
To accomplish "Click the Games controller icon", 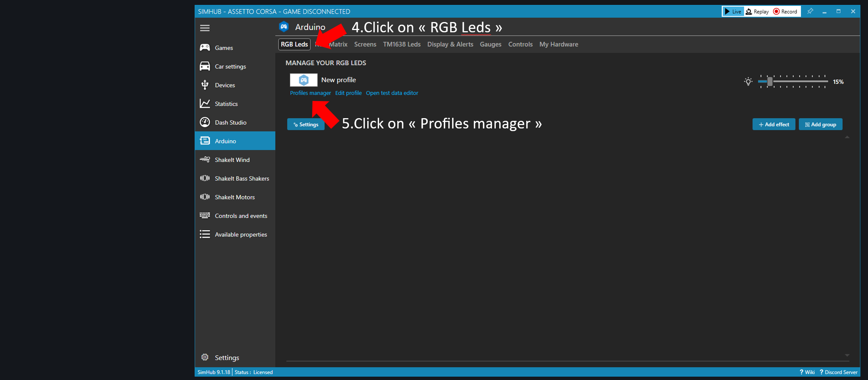I will point(205,47).
